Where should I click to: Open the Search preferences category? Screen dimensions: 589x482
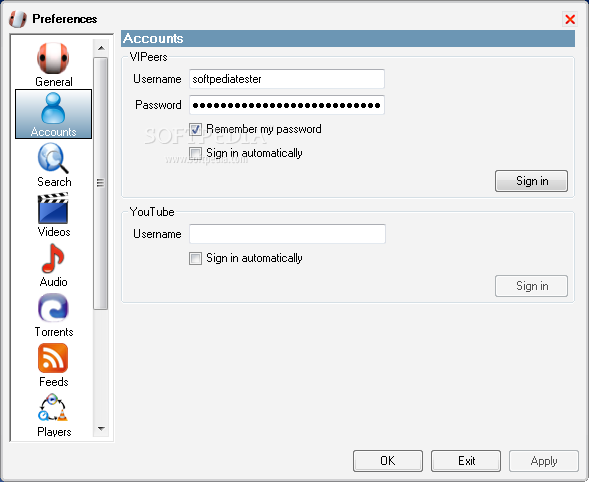tap(53, 165)
